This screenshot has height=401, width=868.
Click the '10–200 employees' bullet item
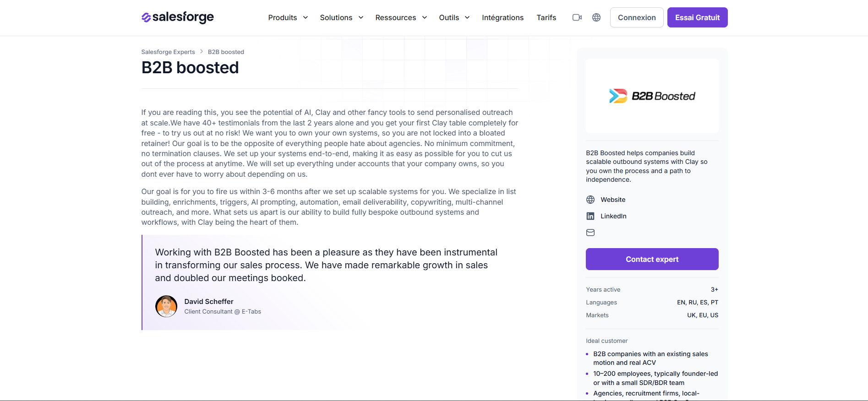pos(655,378)
